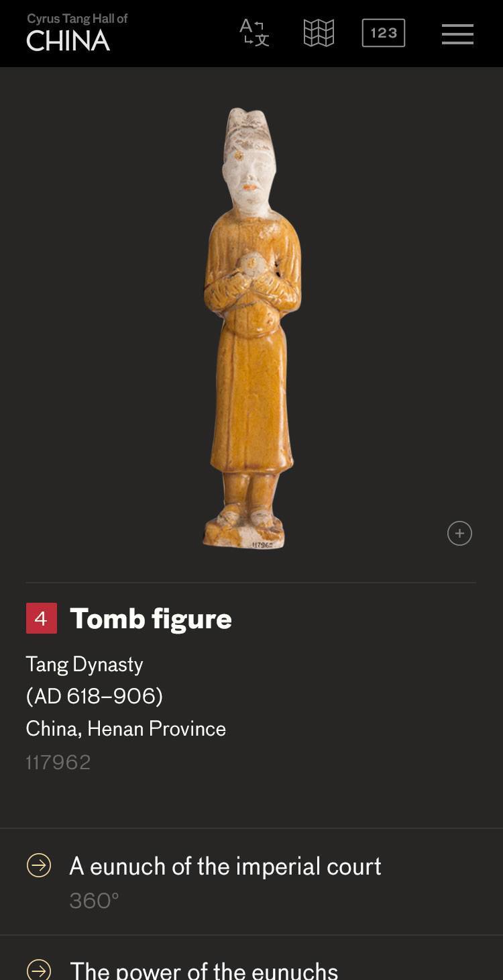
Task: Click the Tang Dynasty text
Action: 85,665
